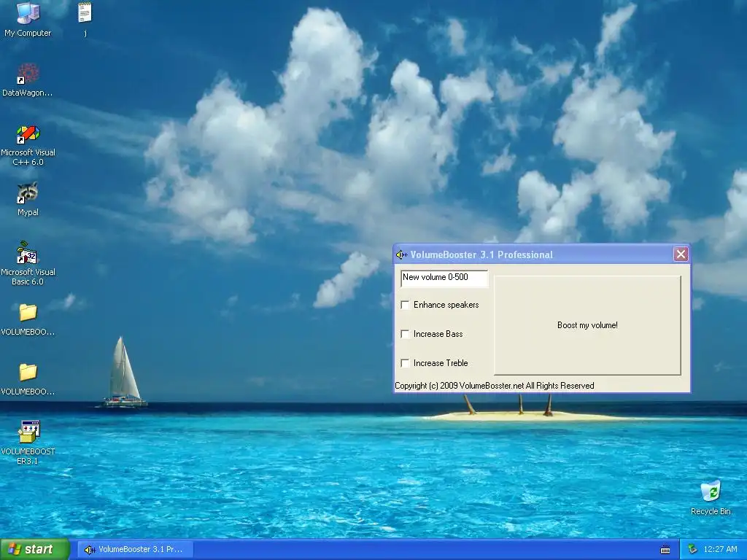The height and width of the screenshot is (560, 747).
Task: Check the Increase Treble option
Action: pos(405,363)
